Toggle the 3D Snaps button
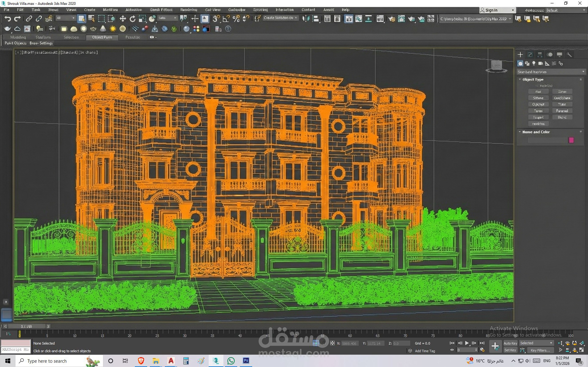 (x=216, y=19)
